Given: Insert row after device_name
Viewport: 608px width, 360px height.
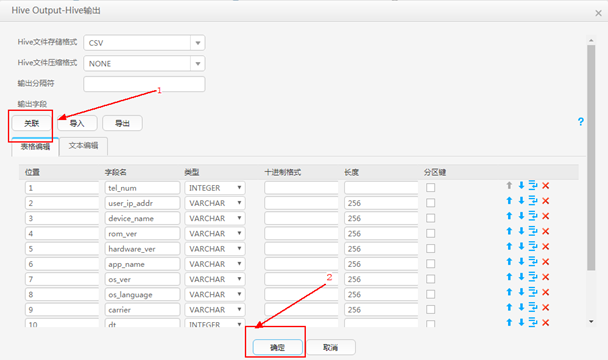Looking at the screenshot, I should [x=533, y=216].
